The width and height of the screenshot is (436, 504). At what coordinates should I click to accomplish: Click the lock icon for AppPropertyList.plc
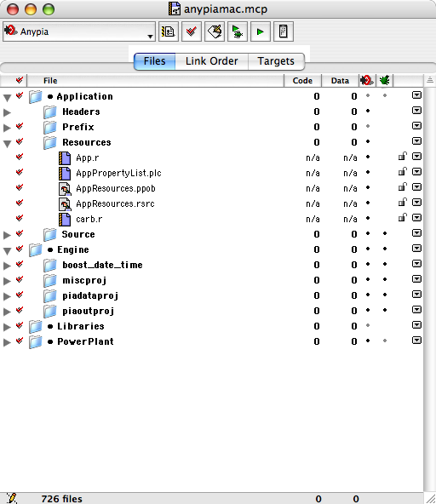402,172
